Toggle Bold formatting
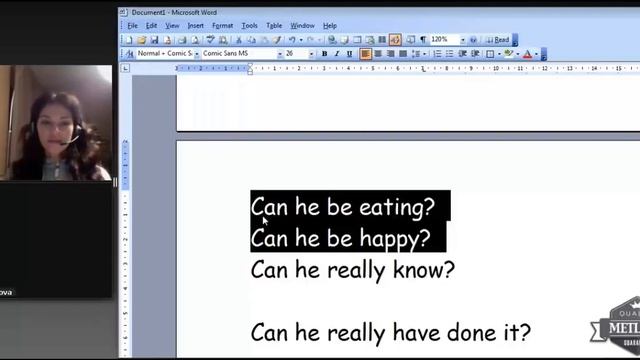 [324, 54]
